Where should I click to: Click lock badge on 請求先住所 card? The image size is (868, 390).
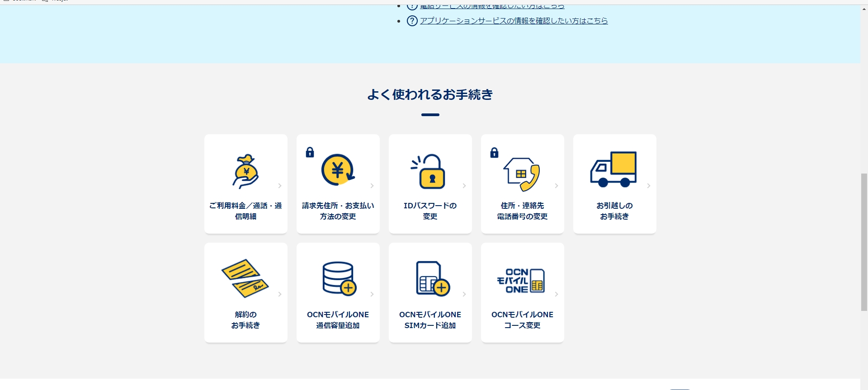coord(310,152)
